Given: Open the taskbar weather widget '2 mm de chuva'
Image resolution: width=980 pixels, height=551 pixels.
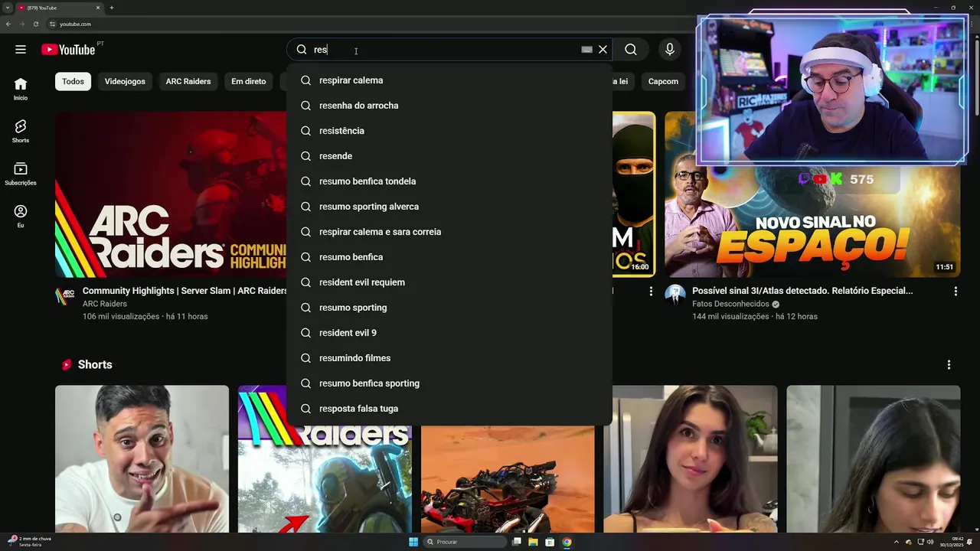Looking at the screenshot, I should click(x=31, y=541).
